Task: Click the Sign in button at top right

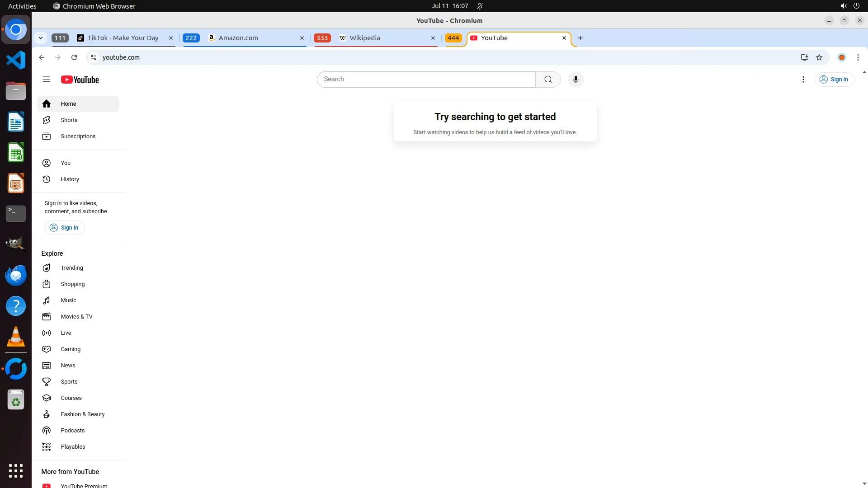Action: pos(835,80)
